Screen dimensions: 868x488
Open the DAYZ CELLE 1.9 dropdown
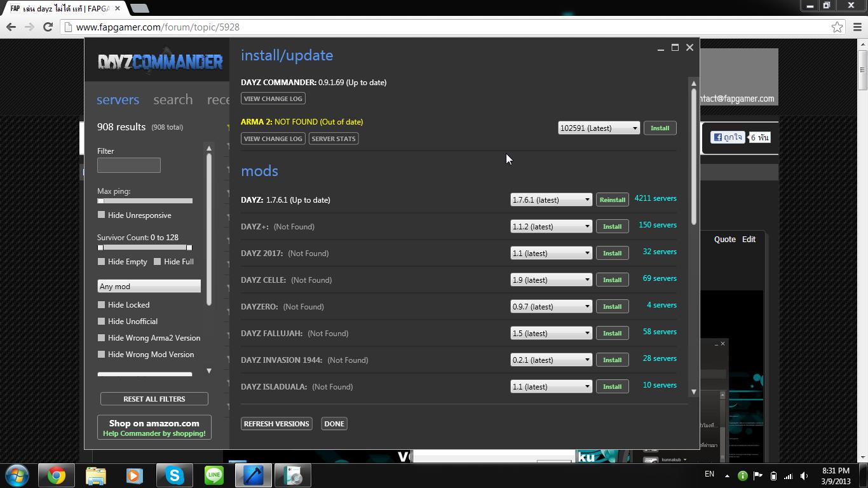[551, 280]
